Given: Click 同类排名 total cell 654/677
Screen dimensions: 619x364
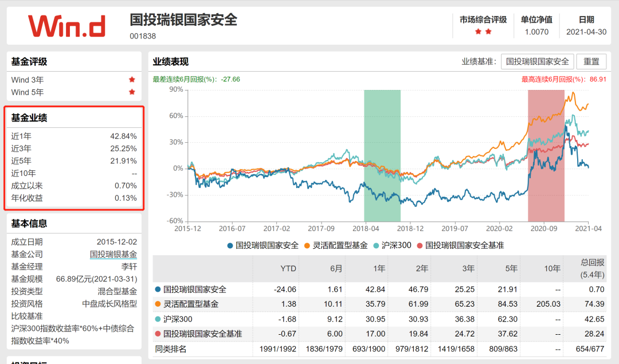Looking at the screenshot, I should [590, 349].
